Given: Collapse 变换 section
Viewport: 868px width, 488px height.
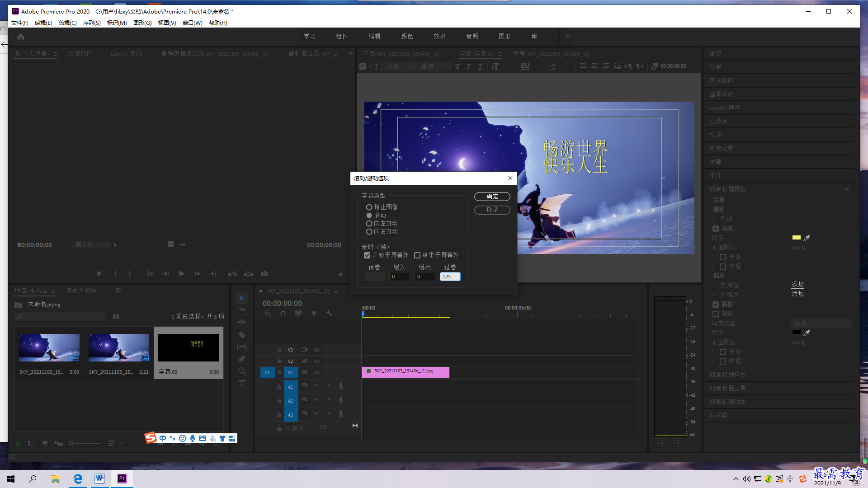Looking at the screenshot, I should (x=707, y=200).
